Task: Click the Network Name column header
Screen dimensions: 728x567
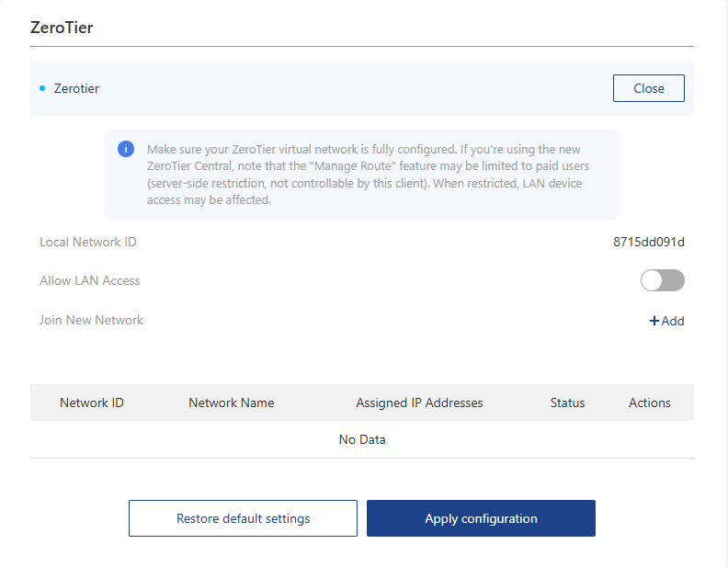Action: pos(232,403)
